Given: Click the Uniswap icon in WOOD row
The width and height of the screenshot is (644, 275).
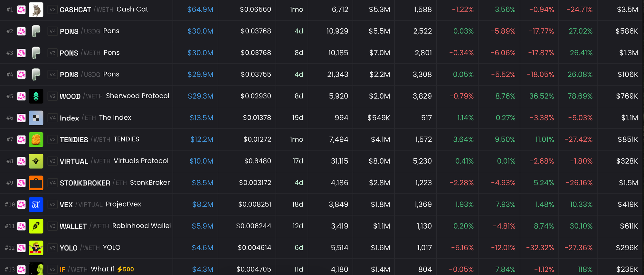Looking at the screenshot, I should coord(22,96).
